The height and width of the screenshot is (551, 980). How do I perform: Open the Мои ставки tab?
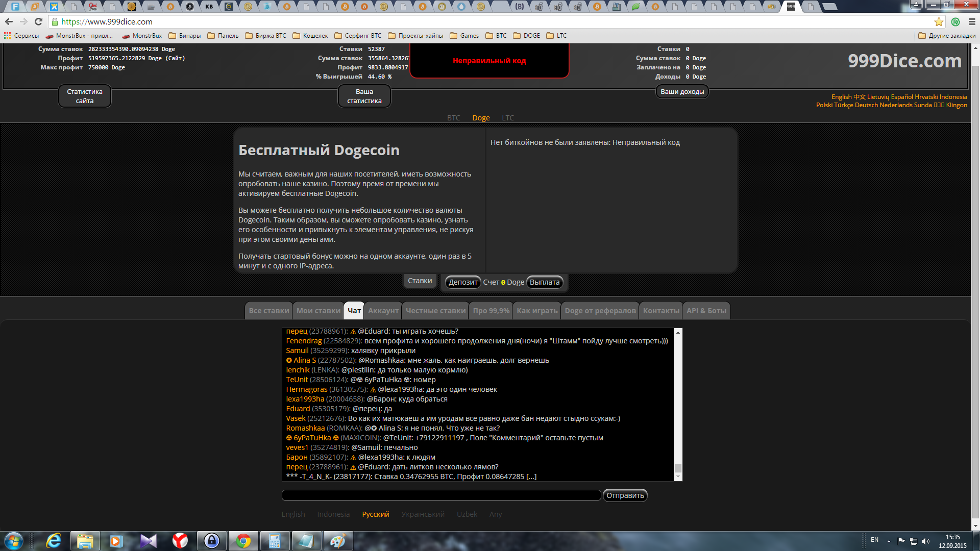(318, 311)
